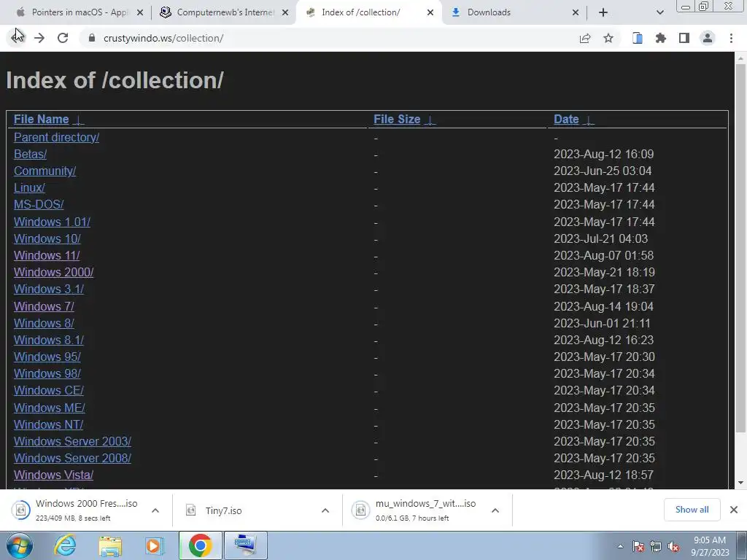Open the Windows 3.1 folder link
This screenshot has height=560, width=747.
coord(49,289)
